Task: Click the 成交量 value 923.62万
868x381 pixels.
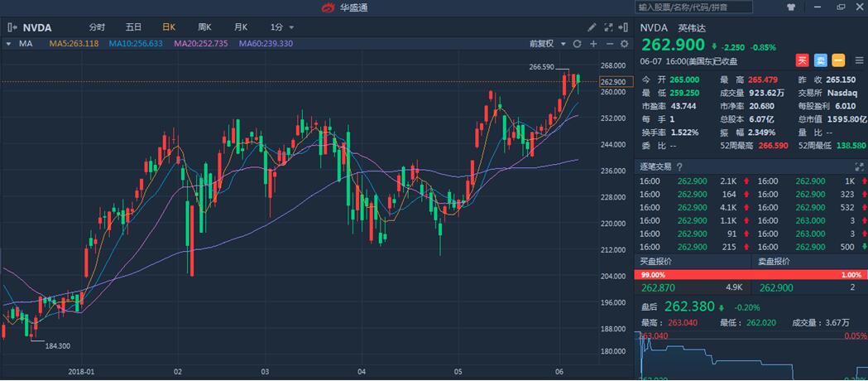Action: 767,93
